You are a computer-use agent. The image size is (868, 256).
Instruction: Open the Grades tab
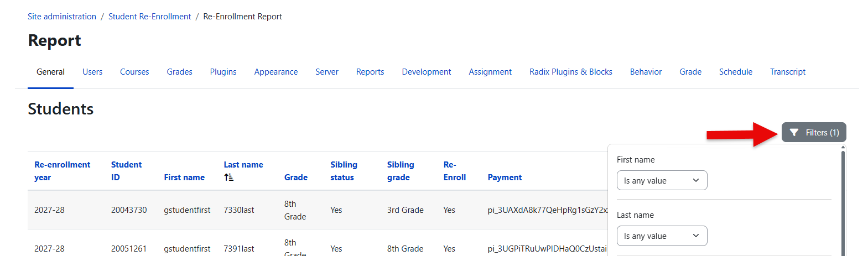point(180,72)
